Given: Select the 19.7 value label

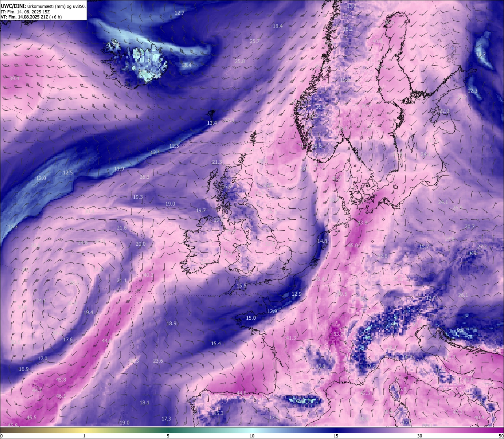Looking at the screenshot, I should [201, 210].
